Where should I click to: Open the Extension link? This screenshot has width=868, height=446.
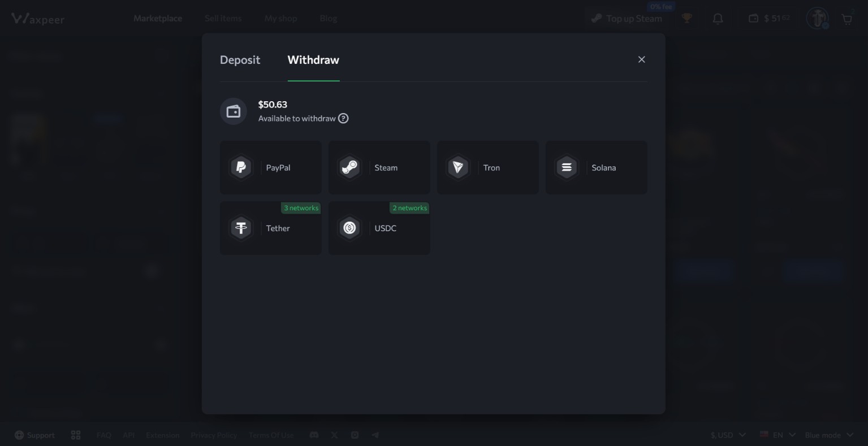(162, 435)
